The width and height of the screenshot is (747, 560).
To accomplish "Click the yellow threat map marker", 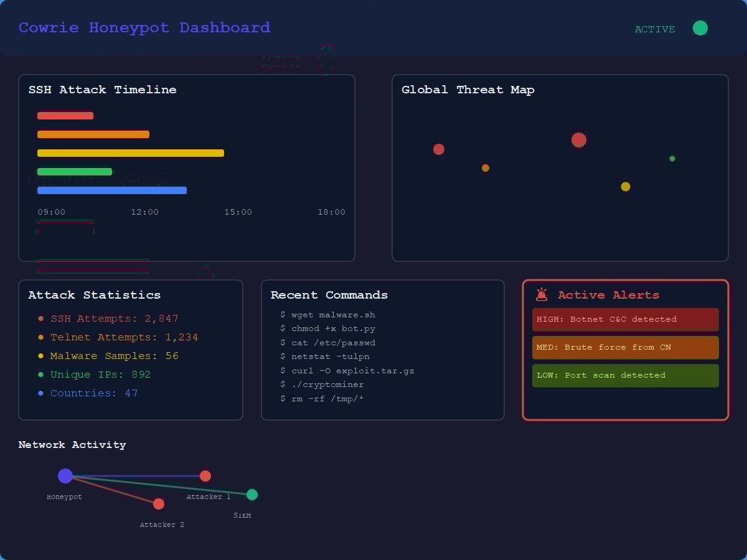I will [626, 187].
